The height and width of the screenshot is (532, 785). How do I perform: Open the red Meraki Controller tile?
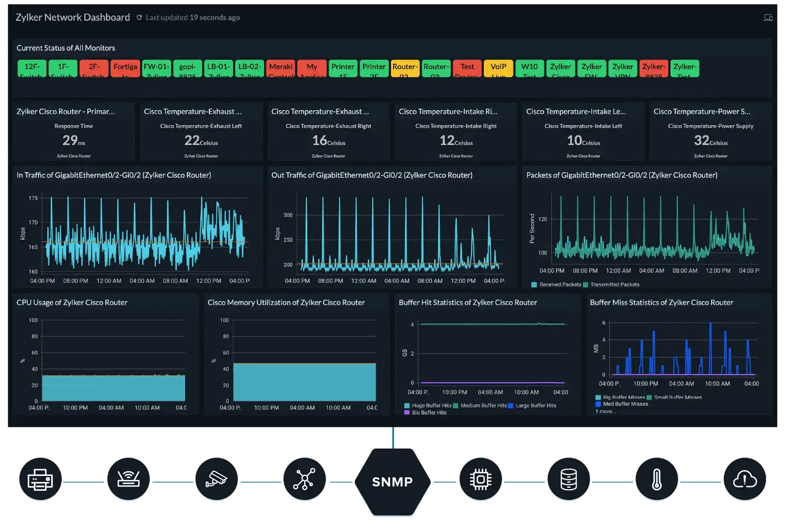click(x=281, y=69)
